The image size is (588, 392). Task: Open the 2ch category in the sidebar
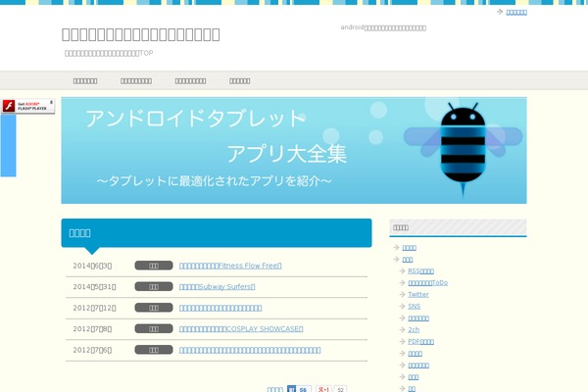[x=414, y=329]
